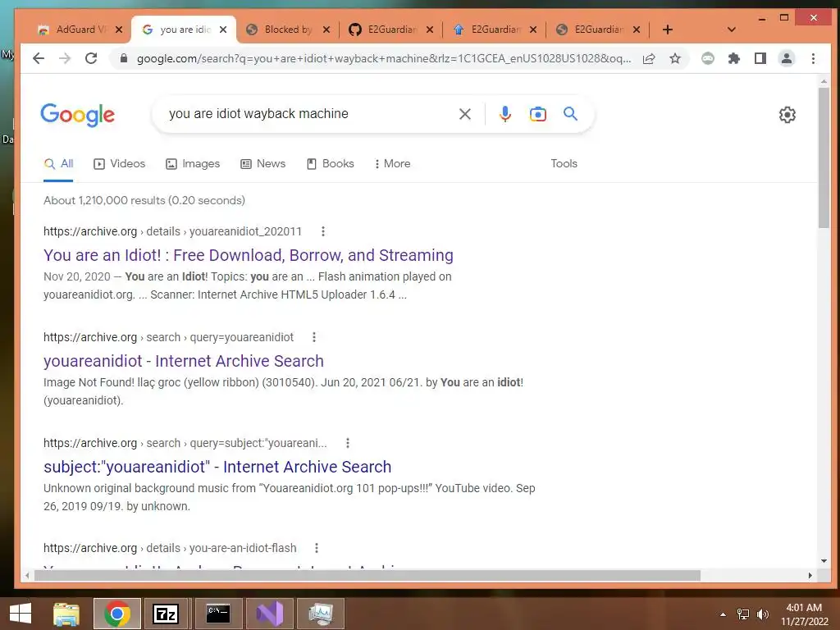Show hidden system tray icons
This screenshot has width=840, height=630.
click(x=723, y=614)
